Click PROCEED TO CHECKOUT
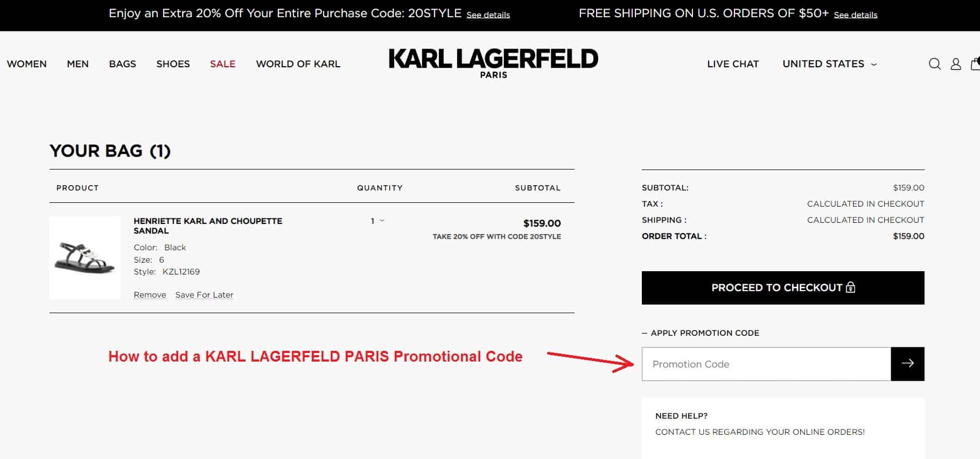Image resolution: width=980 pixels, height=459 pixels. [x=782, y=287]
